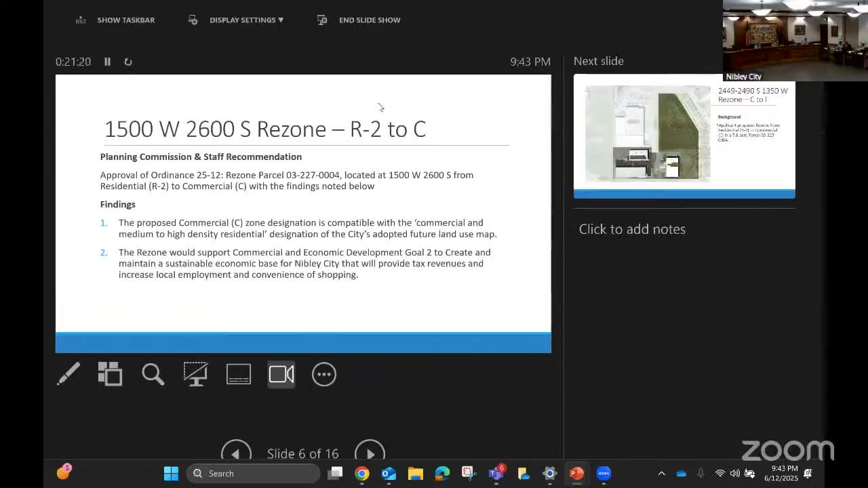Toggle subtitles on the presentation
This screenshot has width=868, height=488.
(x=238, y=374)
